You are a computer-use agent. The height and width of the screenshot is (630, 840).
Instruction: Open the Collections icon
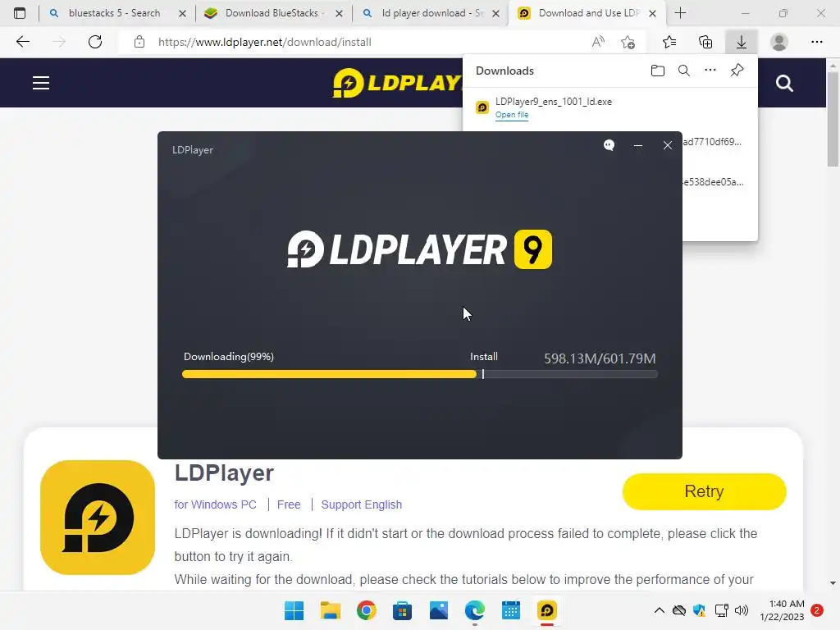click(705, 42)
